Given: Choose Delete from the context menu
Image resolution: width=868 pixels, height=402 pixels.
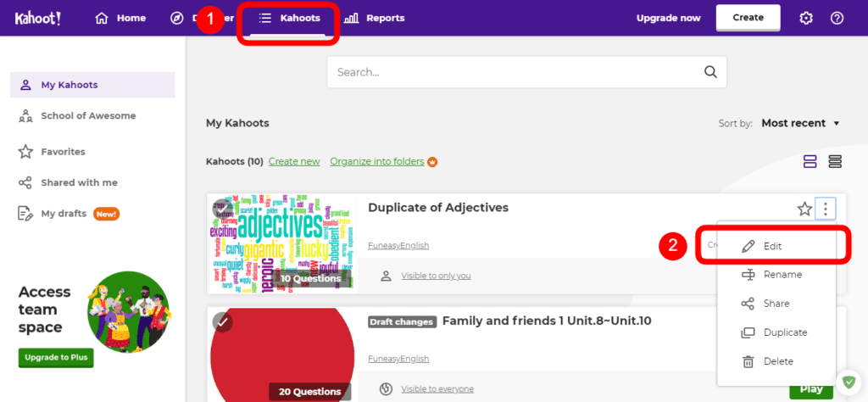Looking at the screenshot, I should pyautogui.click(x=776, y=361).
